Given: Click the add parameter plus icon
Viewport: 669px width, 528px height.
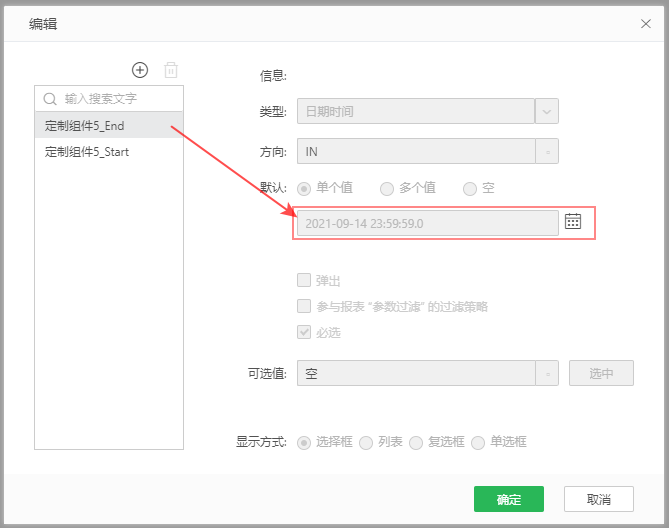Looking at the screenshot, I should (140, 70).
